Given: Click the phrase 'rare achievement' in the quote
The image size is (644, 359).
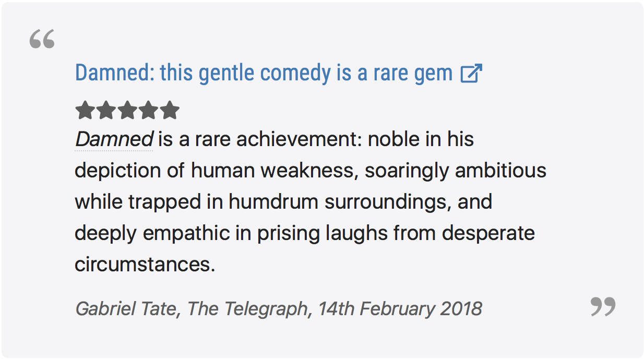Looking at the screenshot, I should coord(275,140).
